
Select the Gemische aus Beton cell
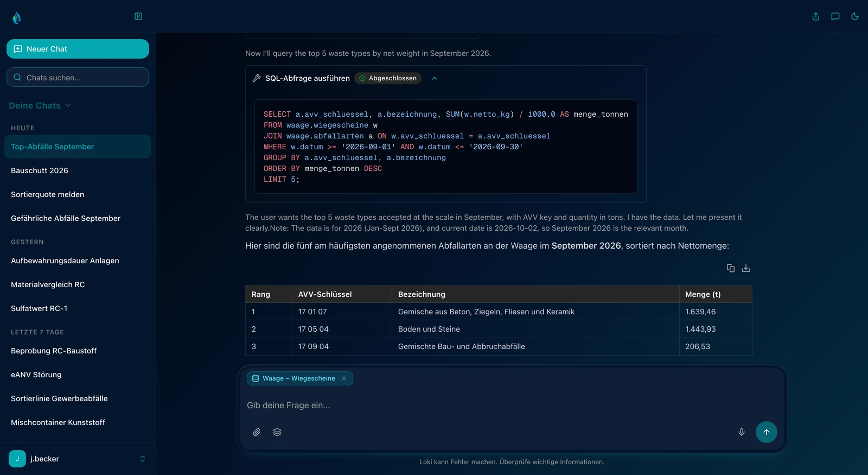[x=535, y=312]
